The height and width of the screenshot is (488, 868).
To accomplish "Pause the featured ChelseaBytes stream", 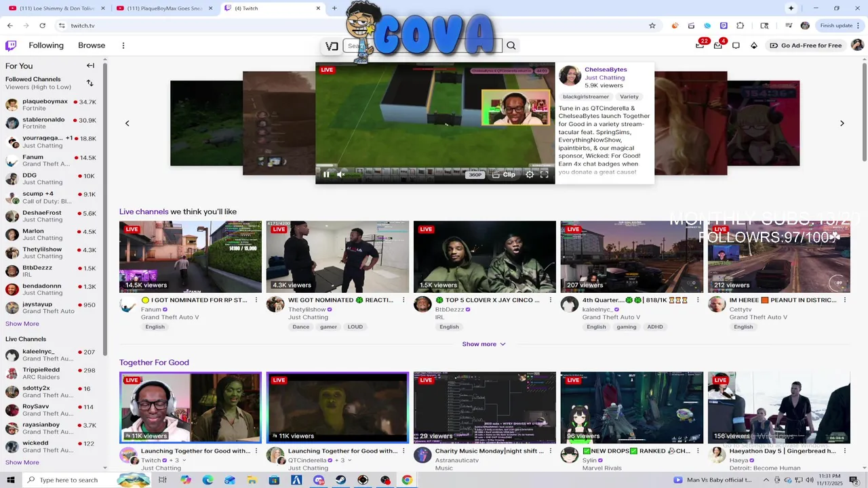I will pos(326,175).
